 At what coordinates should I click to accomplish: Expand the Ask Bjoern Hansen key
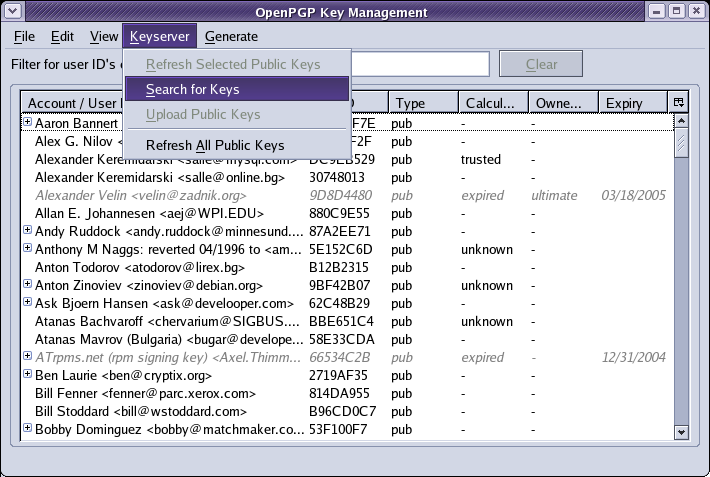[x=27, y=302]
